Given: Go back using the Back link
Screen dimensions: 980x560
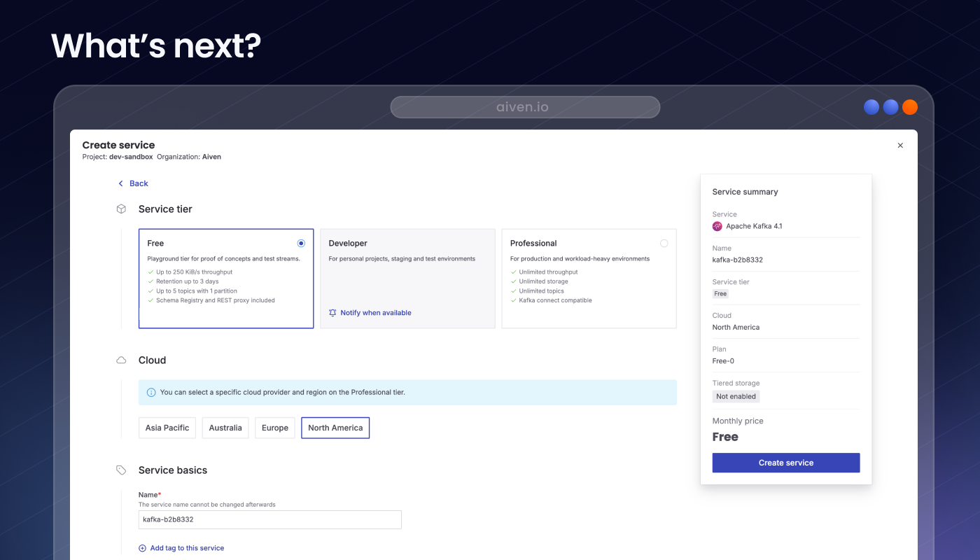Looking at the screenshot, I should tap(132, 183).
